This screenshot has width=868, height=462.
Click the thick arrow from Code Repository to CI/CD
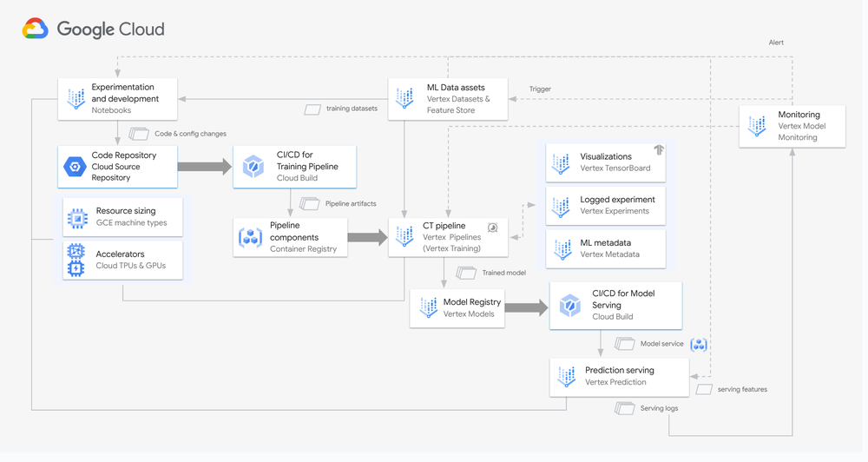tap(205, 166)
